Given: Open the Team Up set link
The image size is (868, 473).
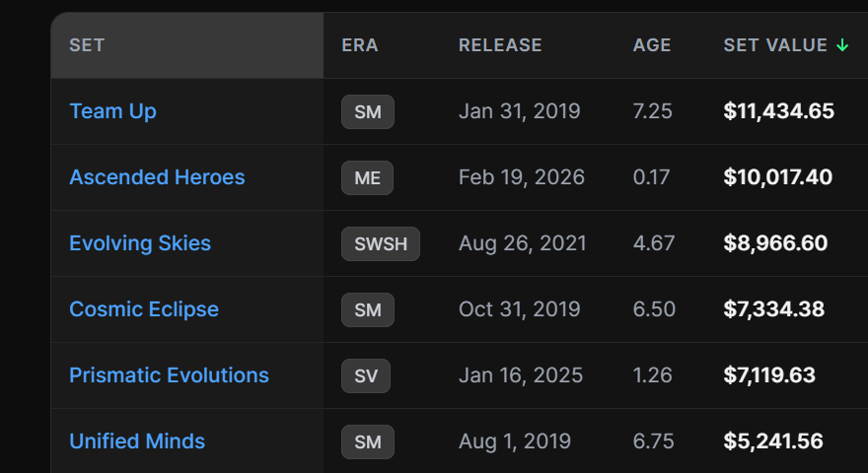Looking at the screenshot, I should click(x=112, y=111).
